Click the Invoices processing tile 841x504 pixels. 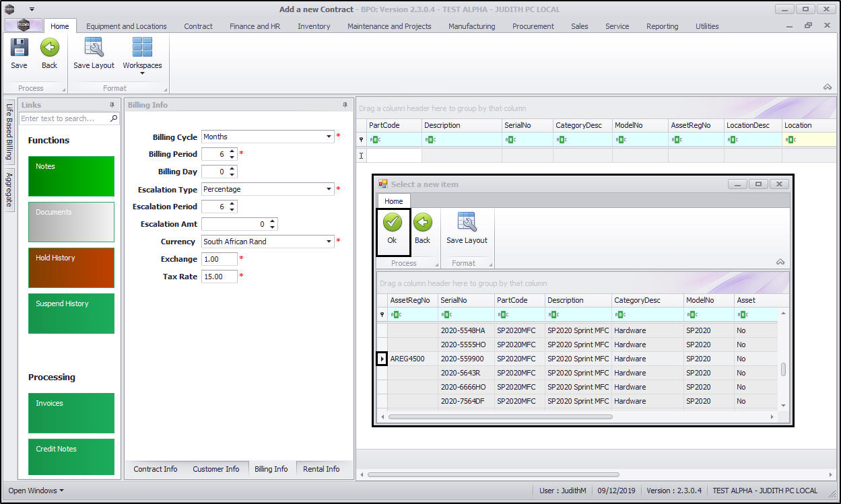coord(71,413)
